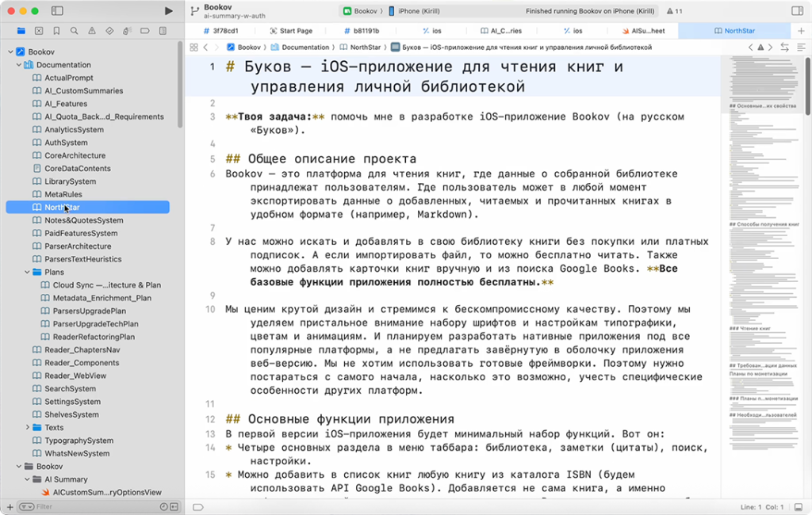812x515 pixels.
Task: Open the AI_C...ries tab
Action: pyautogui.click(x=500, y=31)
